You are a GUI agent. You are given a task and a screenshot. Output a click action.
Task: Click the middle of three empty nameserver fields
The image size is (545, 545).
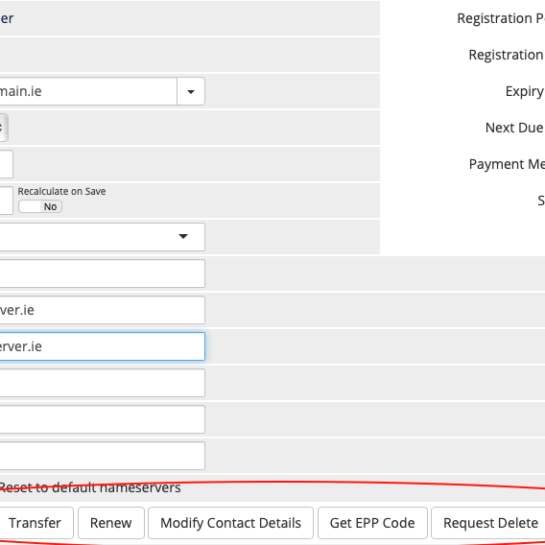[102, 419]
